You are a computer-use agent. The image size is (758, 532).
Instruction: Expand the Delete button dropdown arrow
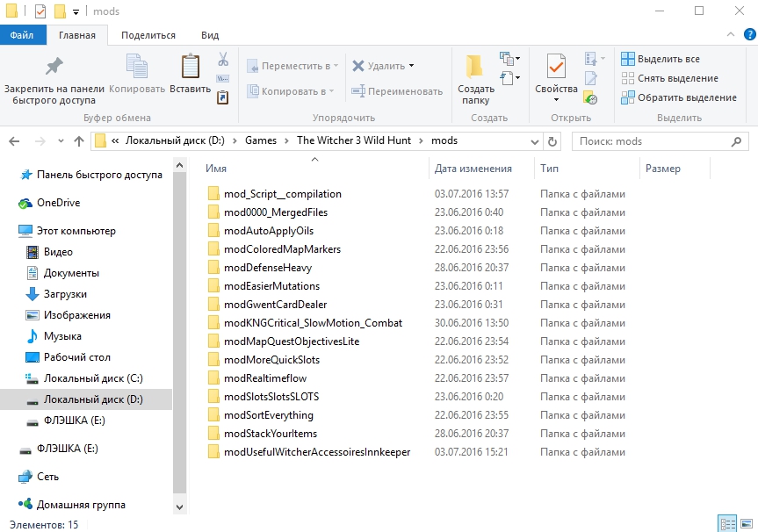point(411,66)
